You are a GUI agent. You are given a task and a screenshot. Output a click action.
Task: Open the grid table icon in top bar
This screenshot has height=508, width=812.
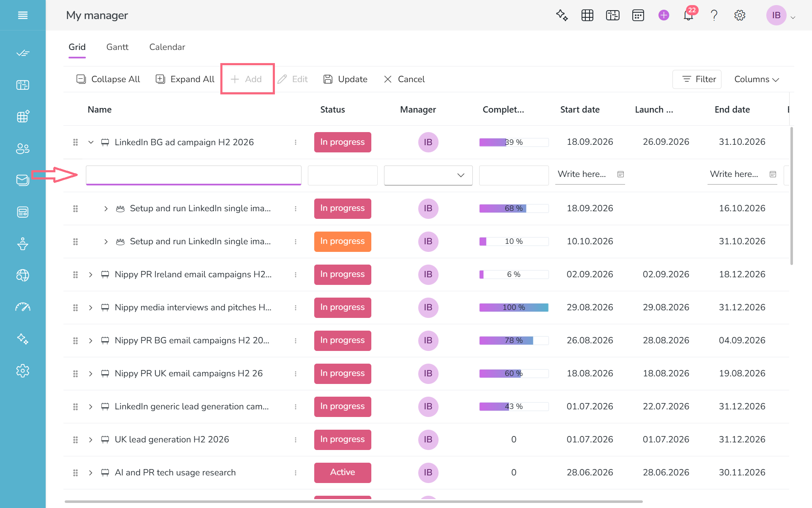pyautogui.click(x=587, y=15)
